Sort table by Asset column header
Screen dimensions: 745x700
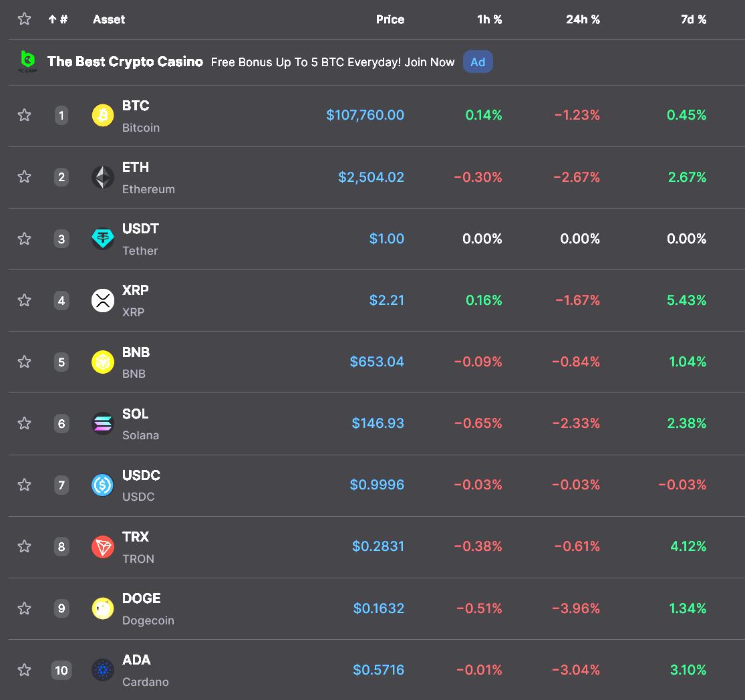click(109, 19)
